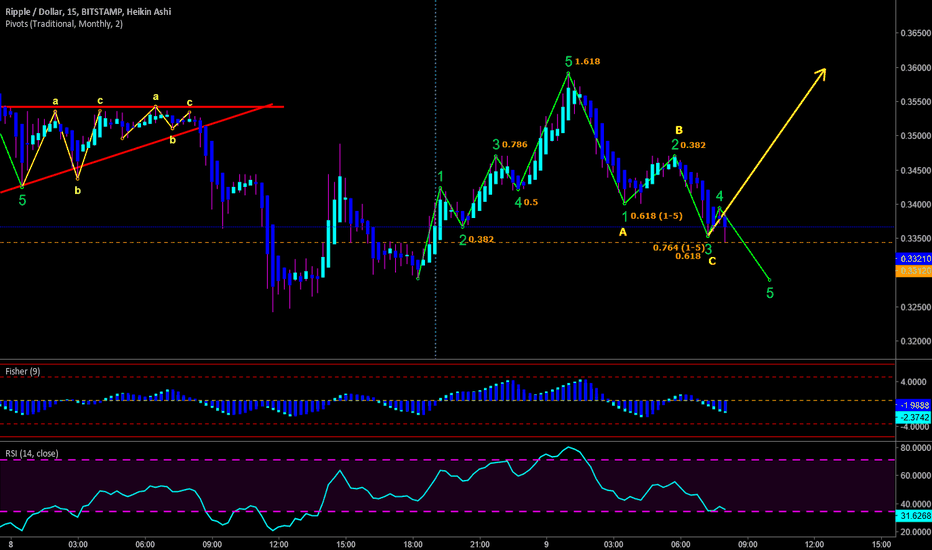The image size is (932, 550).
Task: Select the yellow uppercase B wave label
Action: pos(679,130)
